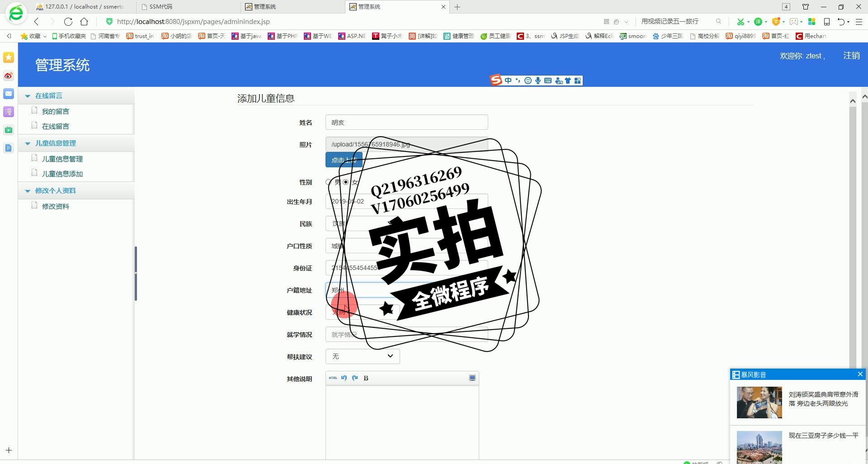Click the undo closed page arrow icon

pos(841,21)
